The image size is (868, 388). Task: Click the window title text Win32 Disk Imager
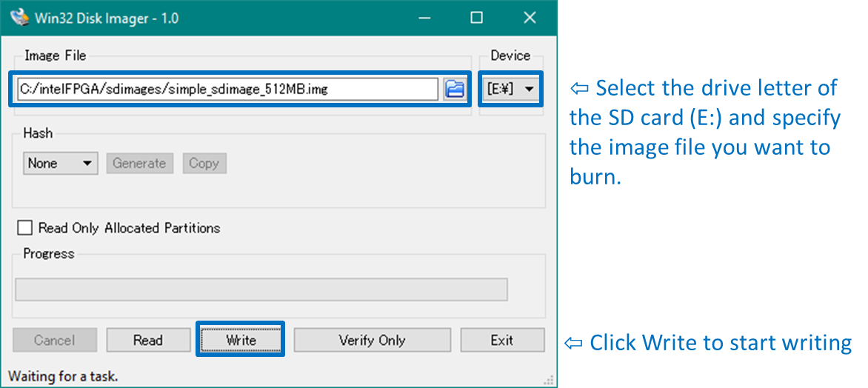106,18
